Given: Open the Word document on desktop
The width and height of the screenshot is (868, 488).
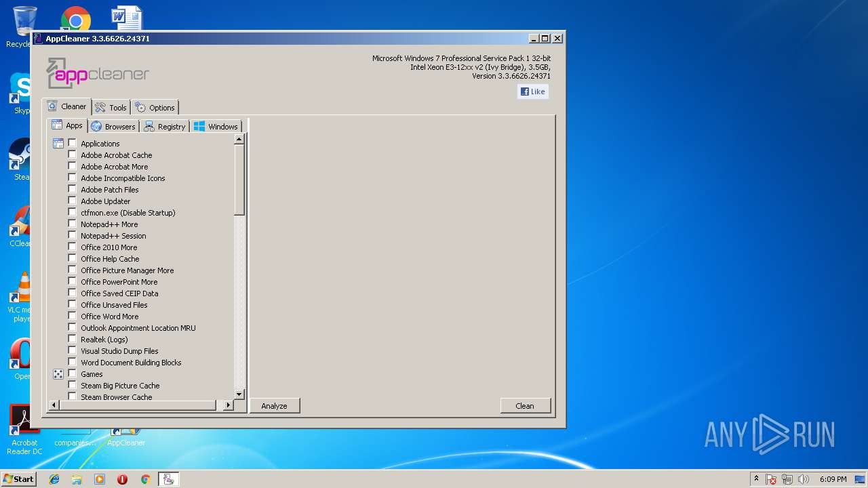Looking at the screenshot, I should click(126, 18).
